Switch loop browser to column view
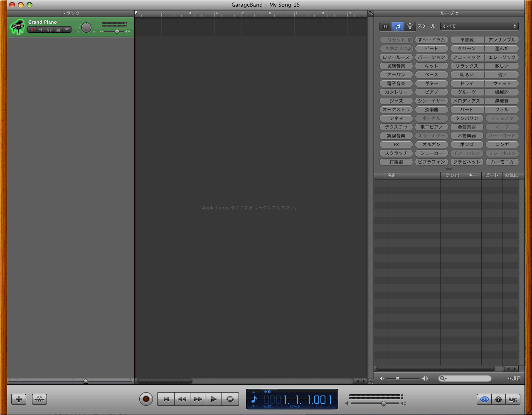The image size is (532, 415). coord(386,27)
